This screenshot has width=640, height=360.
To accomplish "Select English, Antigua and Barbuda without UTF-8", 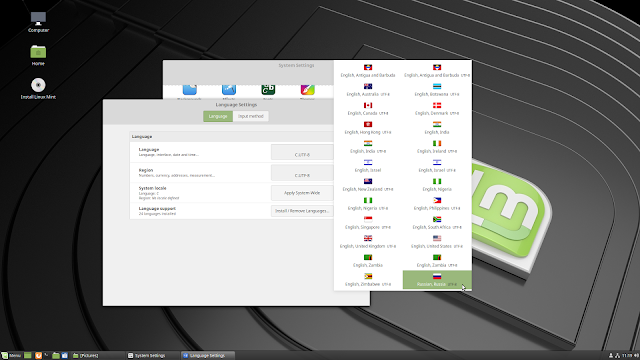I will point(368,71).
